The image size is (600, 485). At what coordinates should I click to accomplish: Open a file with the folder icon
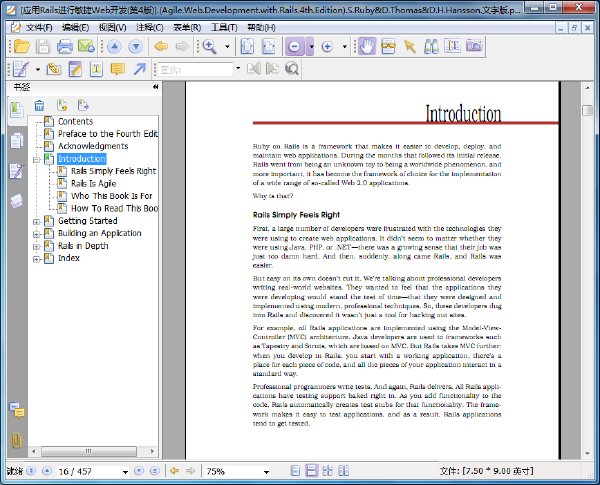tap(22, 46)
